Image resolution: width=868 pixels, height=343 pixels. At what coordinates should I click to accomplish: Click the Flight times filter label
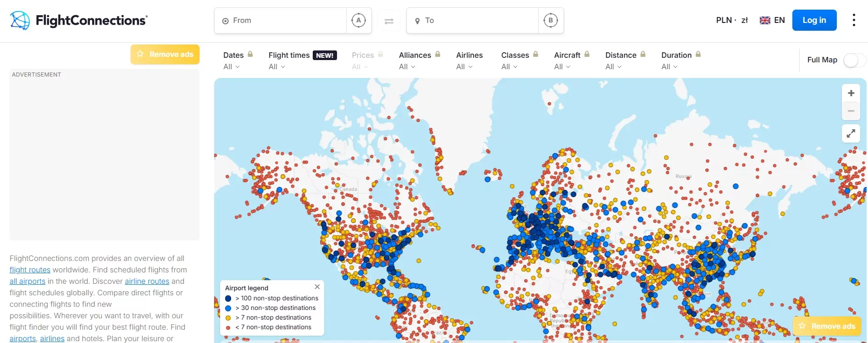pyautogui.click(x=289, y=55)
